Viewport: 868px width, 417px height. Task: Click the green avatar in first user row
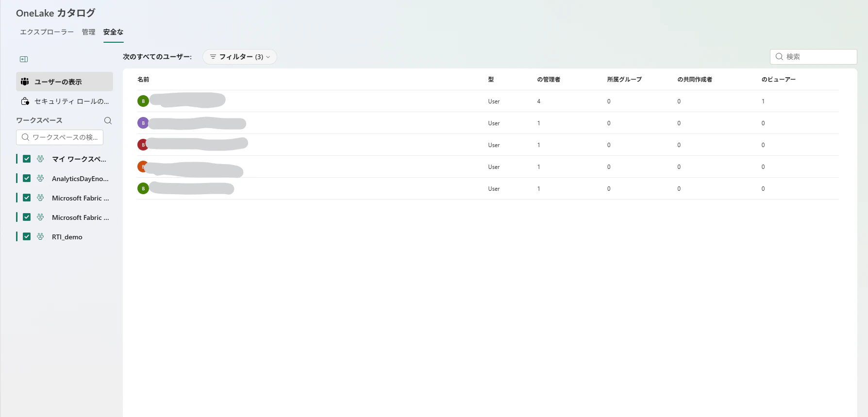click(143, 101)
